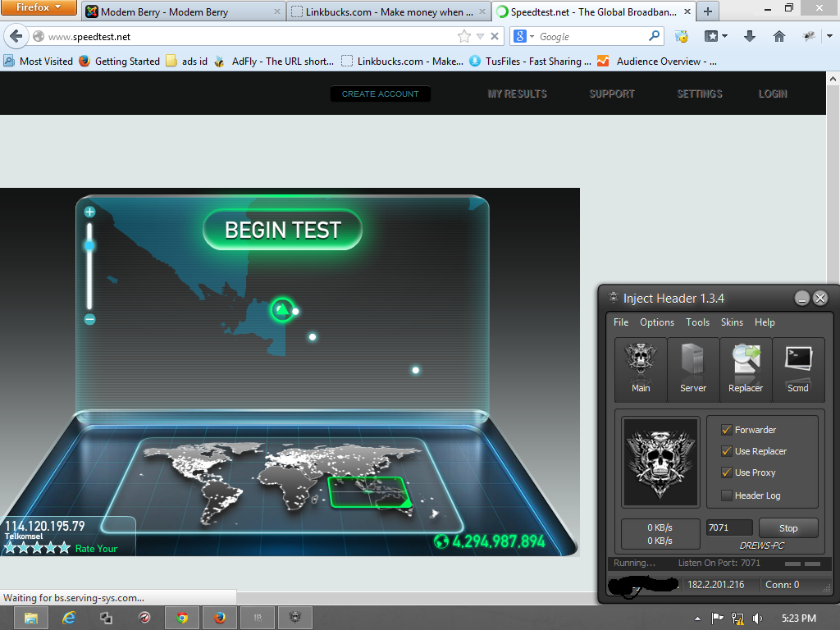Click the map zoom slider handle

(x=89, y=245)
